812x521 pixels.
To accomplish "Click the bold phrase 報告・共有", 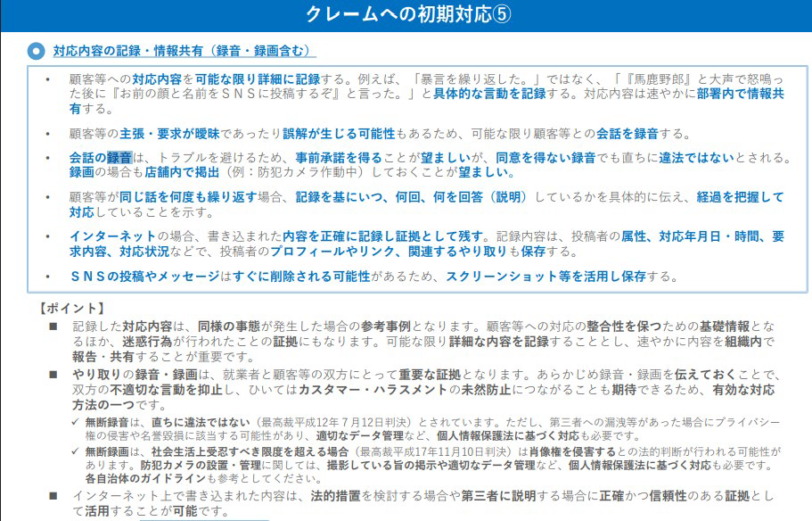I will tap(103, 357).
